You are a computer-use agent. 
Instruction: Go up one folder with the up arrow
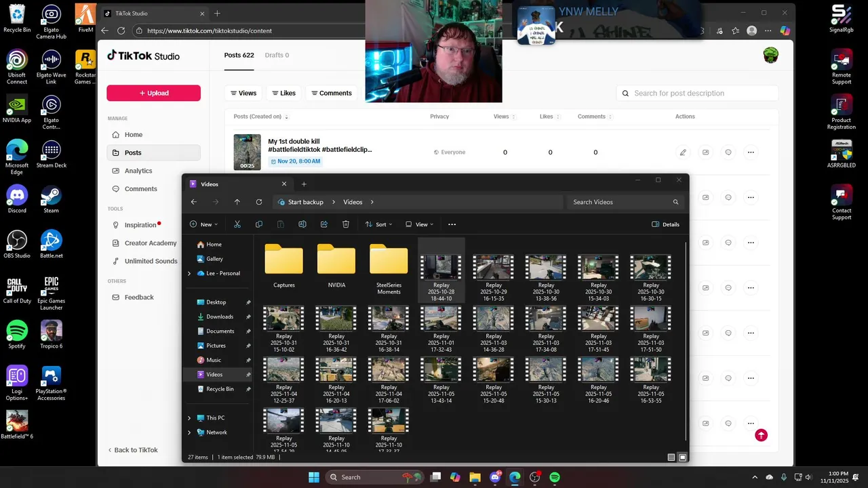pos(237,202)
